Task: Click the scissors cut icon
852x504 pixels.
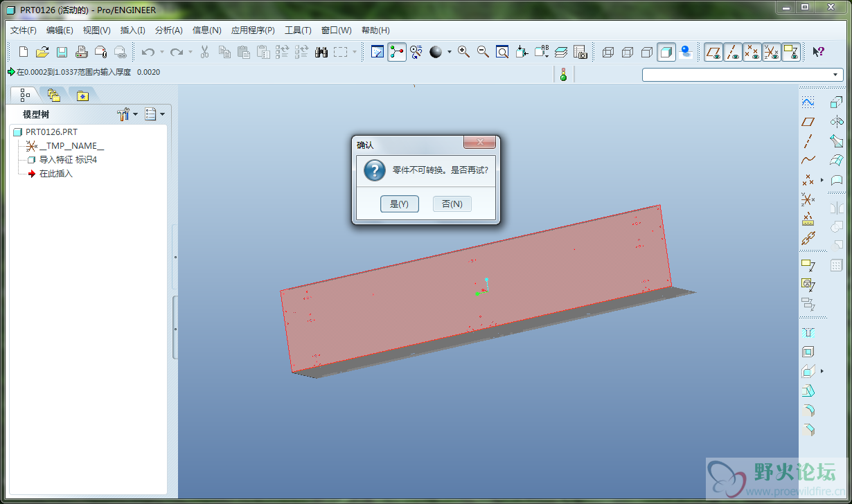Action: coord(205,52)
